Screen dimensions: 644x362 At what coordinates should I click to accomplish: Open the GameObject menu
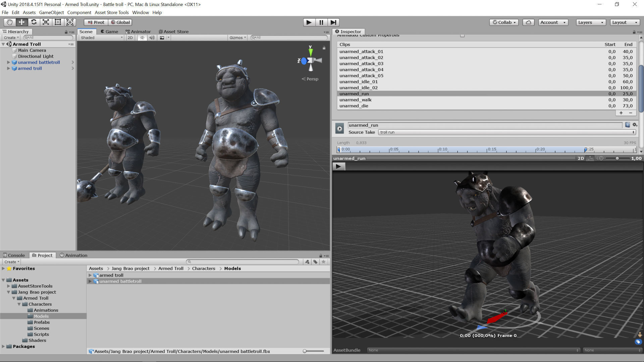coord(51,12)
